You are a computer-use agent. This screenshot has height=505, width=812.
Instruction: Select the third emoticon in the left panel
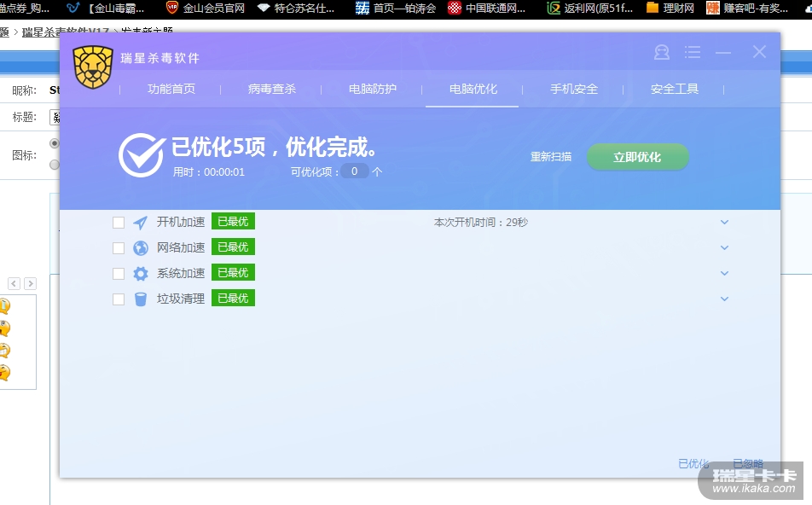coord(4,351)
